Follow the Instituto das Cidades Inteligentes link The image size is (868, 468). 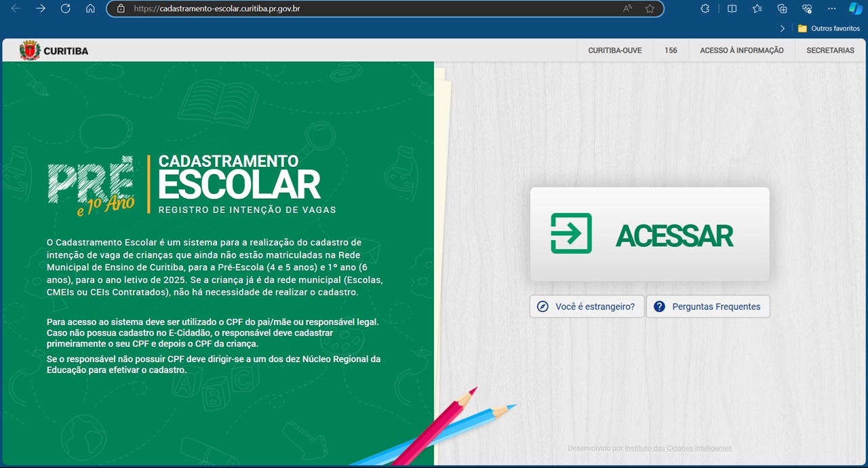pyautogui.click(x=678, y=448)
